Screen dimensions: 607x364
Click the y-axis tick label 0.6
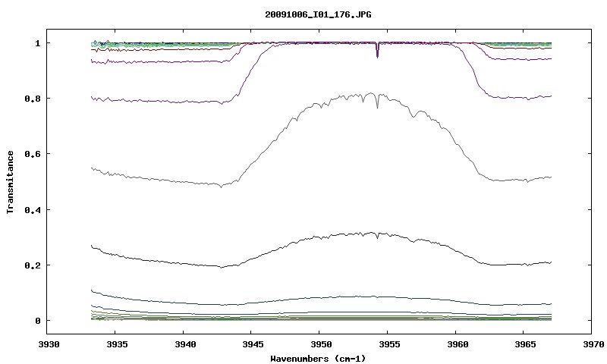pos(33,154)
